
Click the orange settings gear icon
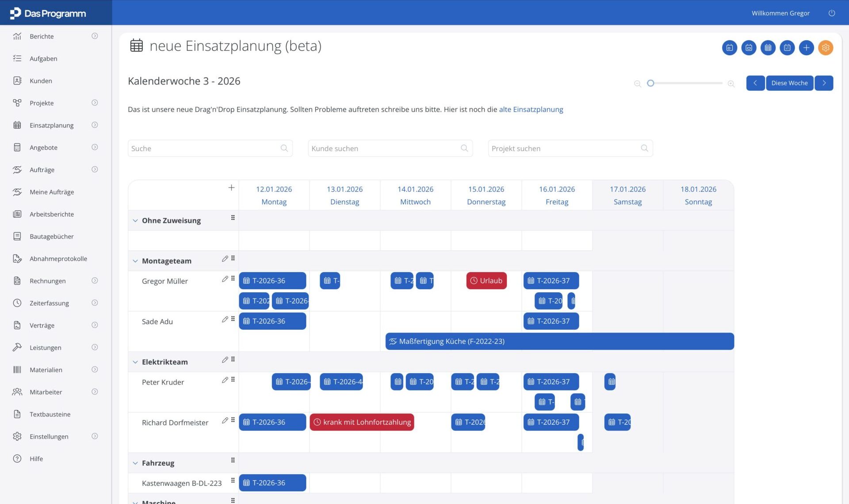[825, 48]
